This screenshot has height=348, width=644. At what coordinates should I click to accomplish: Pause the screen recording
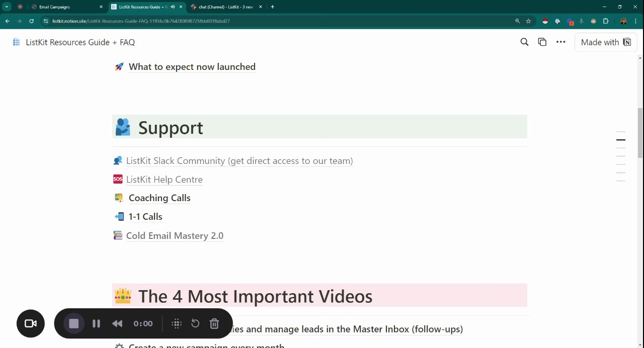96,324
